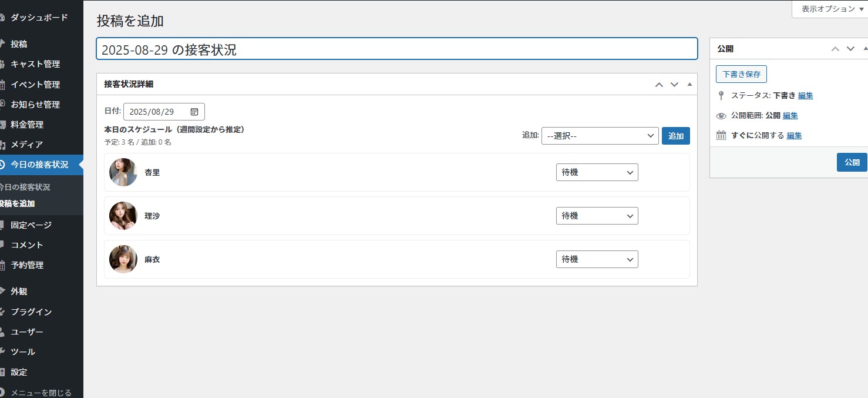Viewport: 868px width, 398px height.
Task: Click the move-down arrow in 公開 panel
Action: pyautogui.click(x=850, y=49)
